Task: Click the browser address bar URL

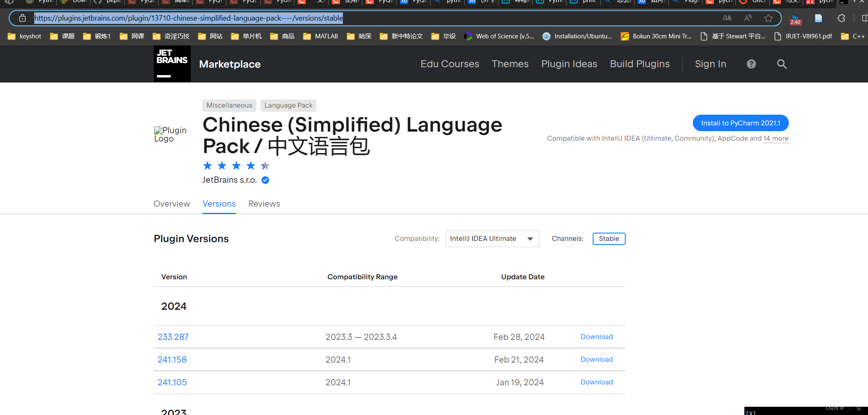Action: coord(189,18)
